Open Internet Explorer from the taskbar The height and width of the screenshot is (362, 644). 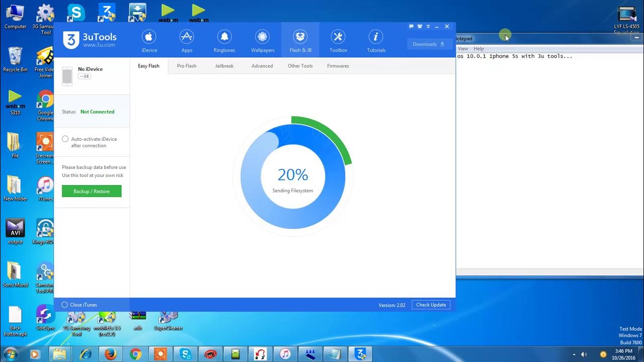pos(86,354)
